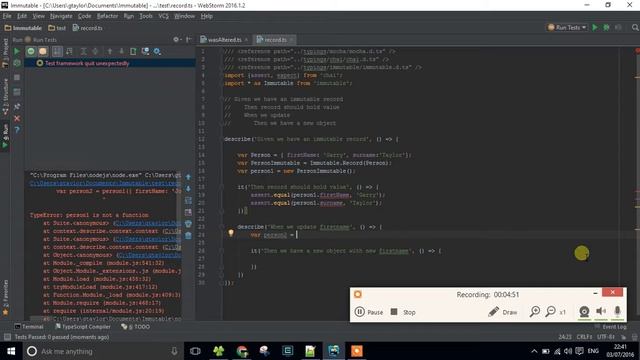Hide the Run tool window
This screenshot has width=640, height=360.
pos(189,40)
